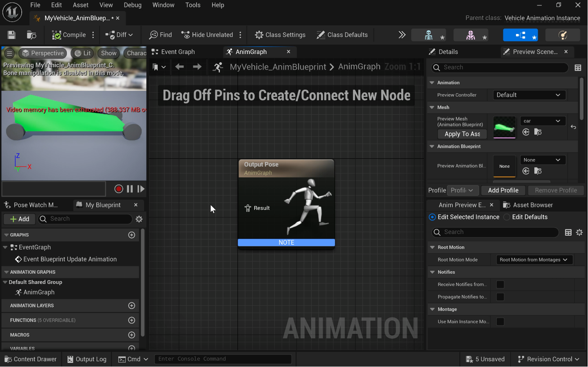The image size is (588, 367).
Task: Toggle Hide Unrelated nodes
Action: [207, 35]
